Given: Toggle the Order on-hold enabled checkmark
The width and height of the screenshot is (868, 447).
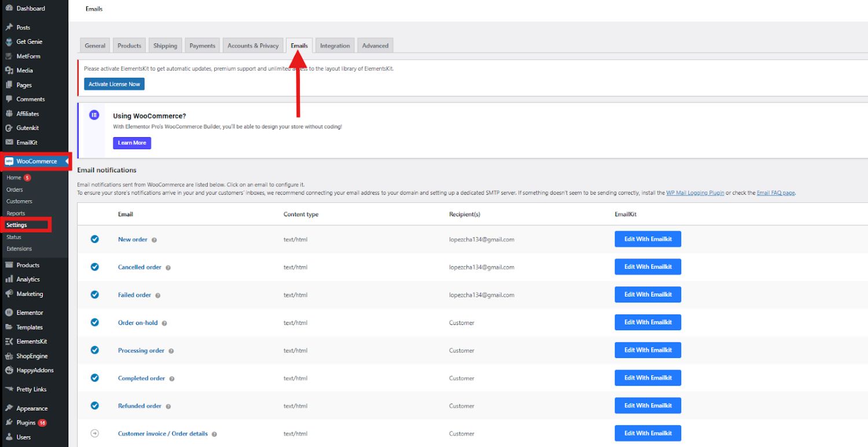Looking at the screenshot, I should tap(95, 322).
